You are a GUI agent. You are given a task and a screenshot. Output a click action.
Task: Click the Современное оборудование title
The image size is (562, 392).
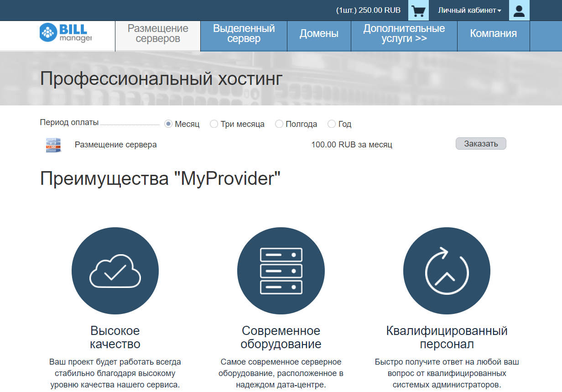[x=281, y=337]
